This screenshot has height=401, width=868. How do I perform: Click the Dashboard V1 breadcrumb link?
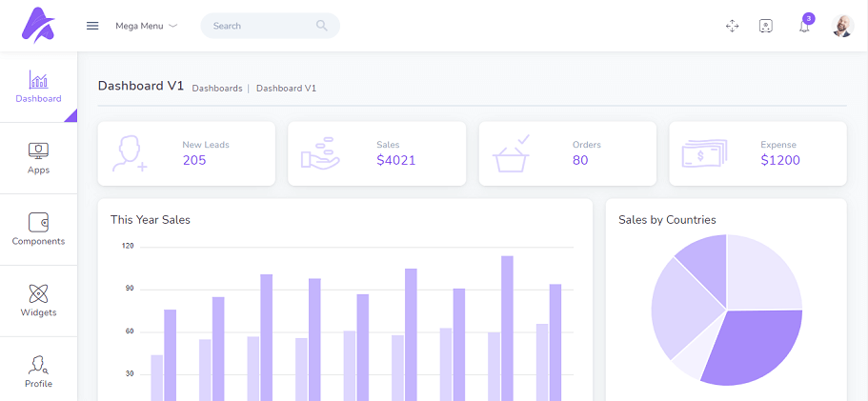(286, 89)
